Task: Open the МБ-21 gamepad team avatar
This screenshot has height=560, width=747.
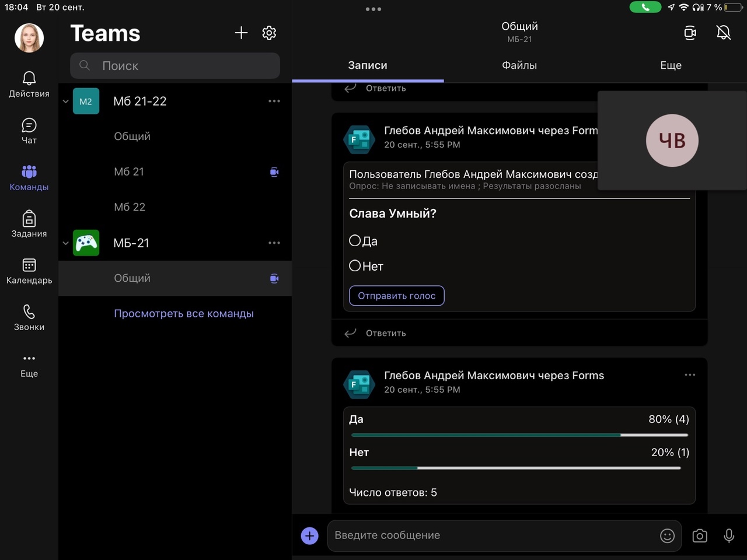Action: [x=86, y=243]
